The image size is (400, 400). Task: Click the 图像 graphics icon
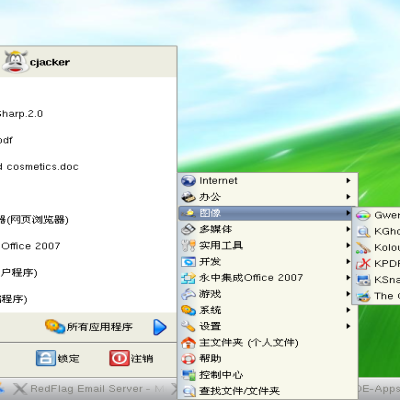[188, 213]
